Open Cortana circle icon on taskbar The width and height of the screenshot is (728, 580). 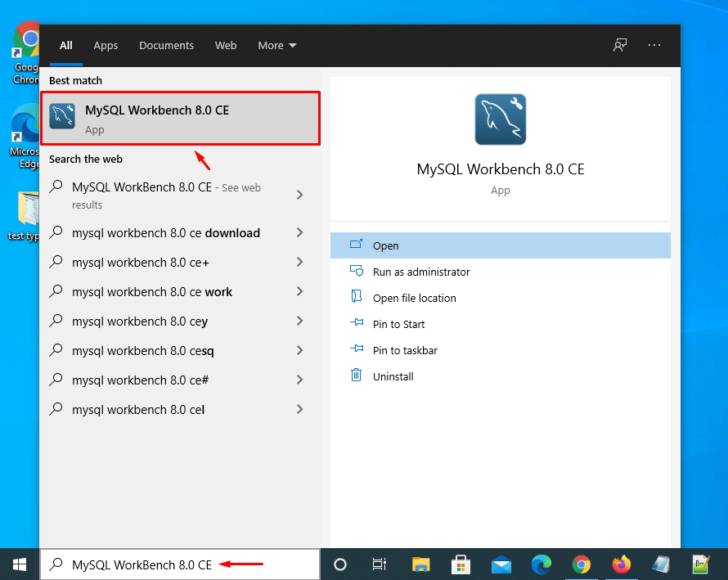[x=339, y=564]
